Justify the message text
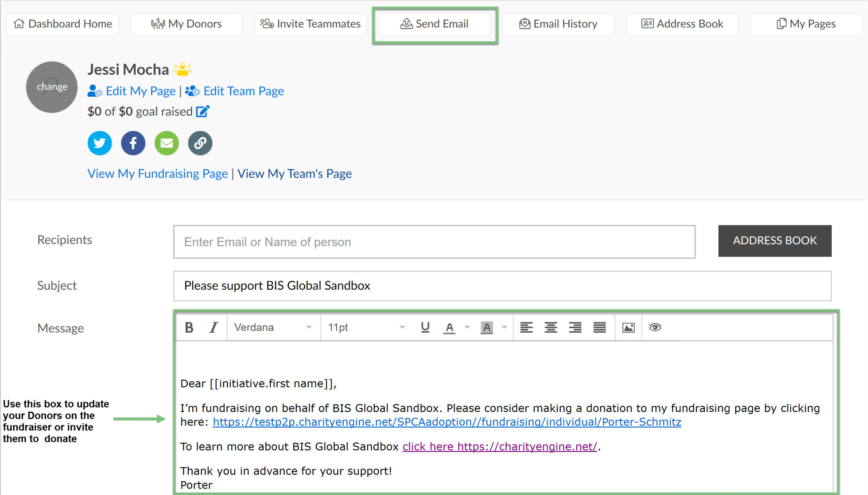This screenshot has width=868, height=495. (600, 328)
